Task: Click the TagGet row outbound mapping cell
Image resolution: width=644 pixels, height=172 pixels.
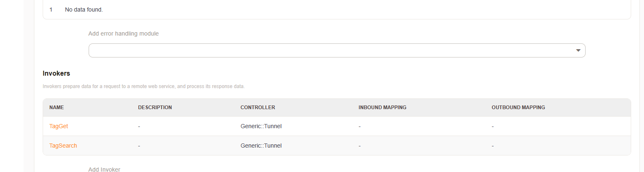Action: tap(492, 126)
